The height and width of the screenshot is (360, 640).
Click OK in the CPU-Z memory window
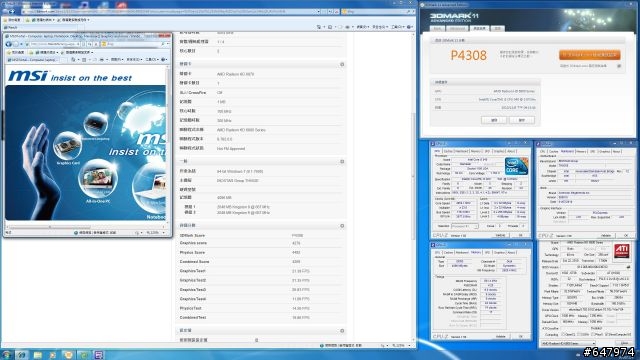click(x=520, y=337)
